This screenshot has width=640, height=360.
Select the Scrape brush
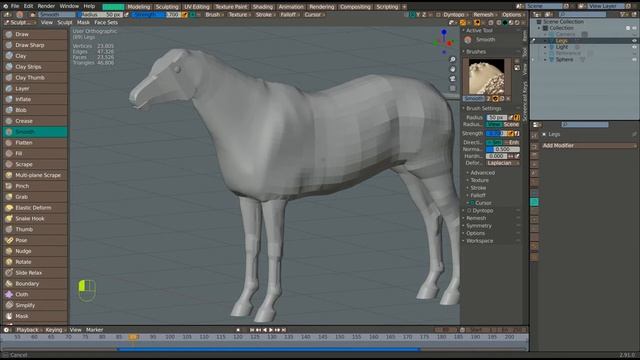(35, 164)
